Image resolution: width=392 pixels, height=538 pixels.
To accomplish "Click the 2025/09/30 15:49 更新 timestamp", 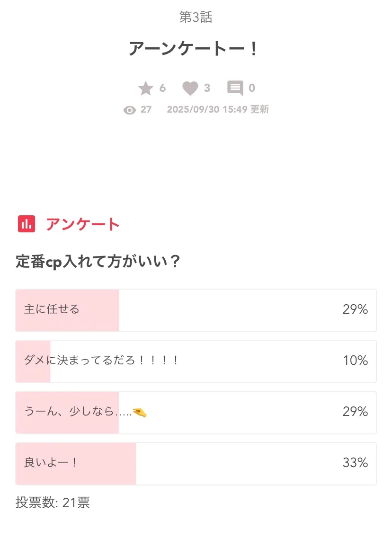I will [218, 110].
